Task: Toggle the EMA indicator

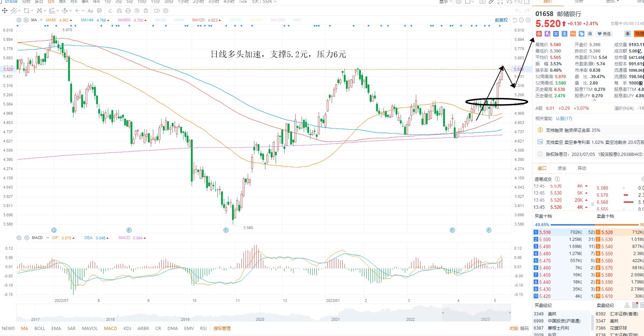Action: pyautogui.click(x=56, y=328)
